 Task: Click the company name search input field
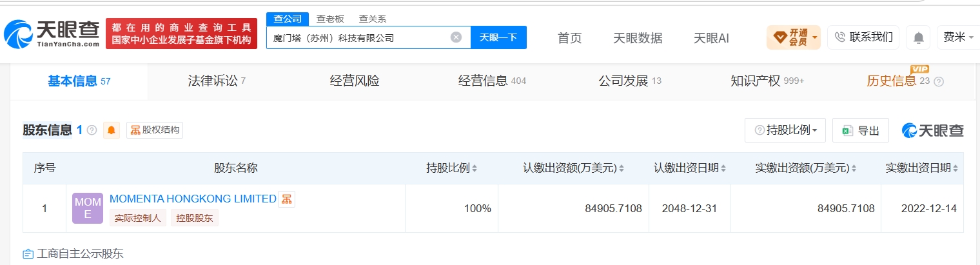358,37
